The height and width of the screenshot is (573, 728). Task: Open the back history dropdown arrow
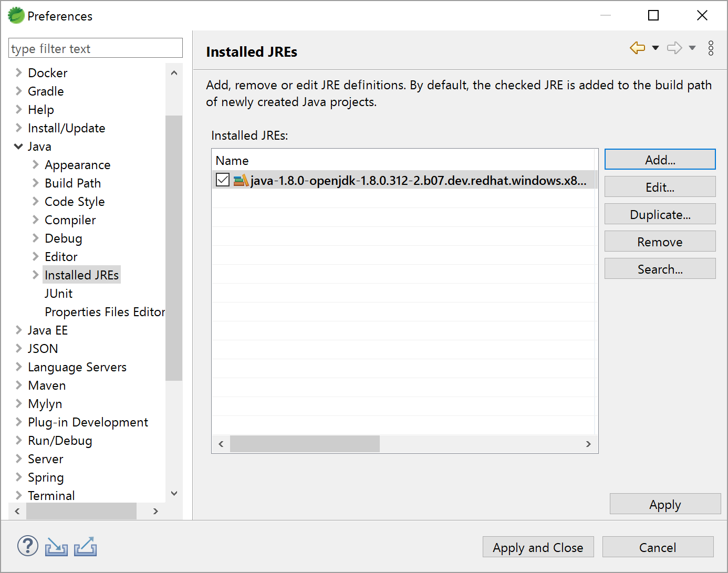coord(656,48)
